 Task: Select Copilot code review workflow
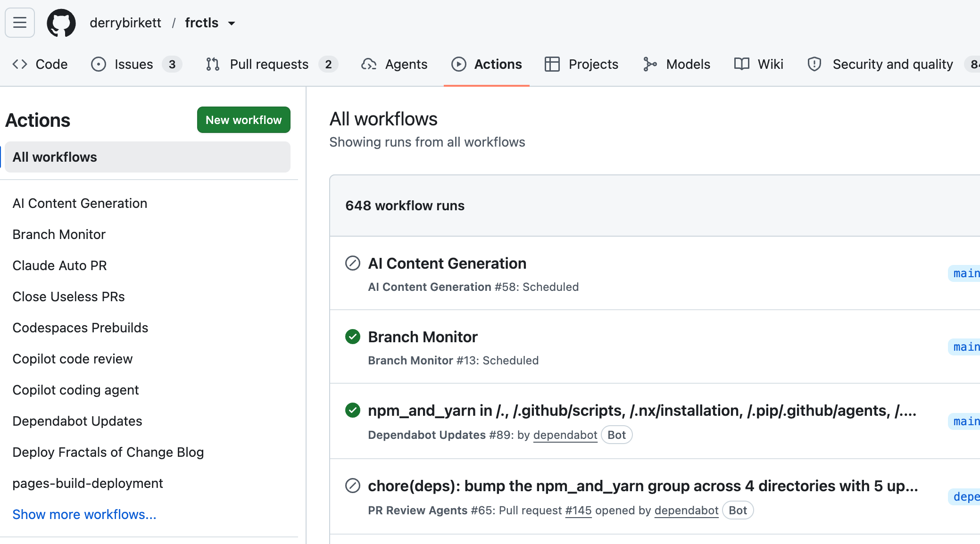point(73,359)
